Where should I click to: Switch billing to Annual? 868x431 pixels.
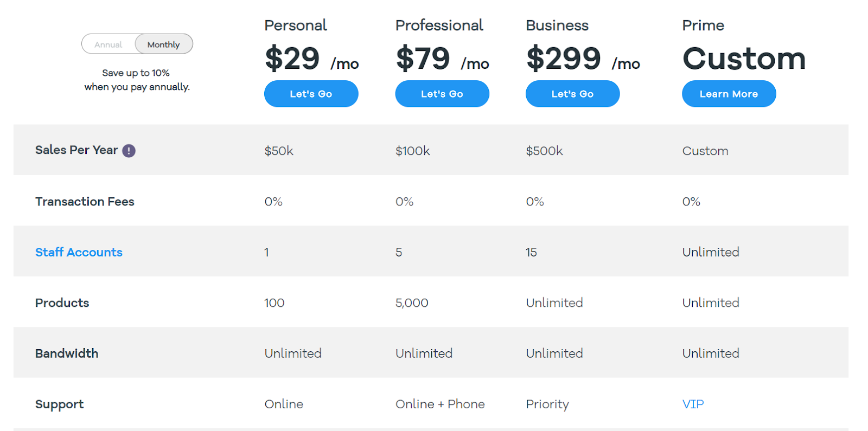click(x=108, y=44)
